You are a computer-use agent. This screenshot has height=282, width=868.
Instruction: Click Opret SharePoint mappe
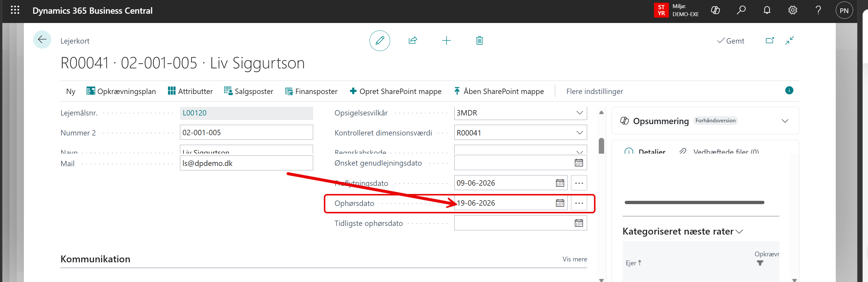click(395, 91)
